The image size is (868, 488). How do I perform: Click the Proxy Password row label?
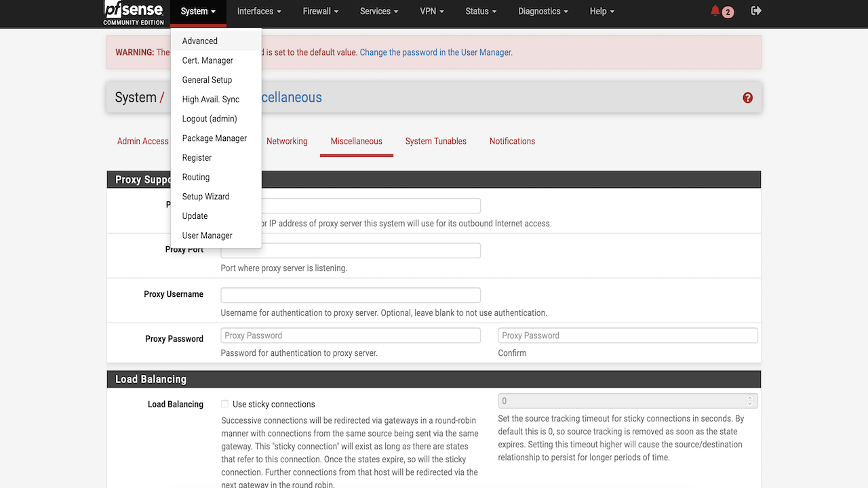pos(174,339)
